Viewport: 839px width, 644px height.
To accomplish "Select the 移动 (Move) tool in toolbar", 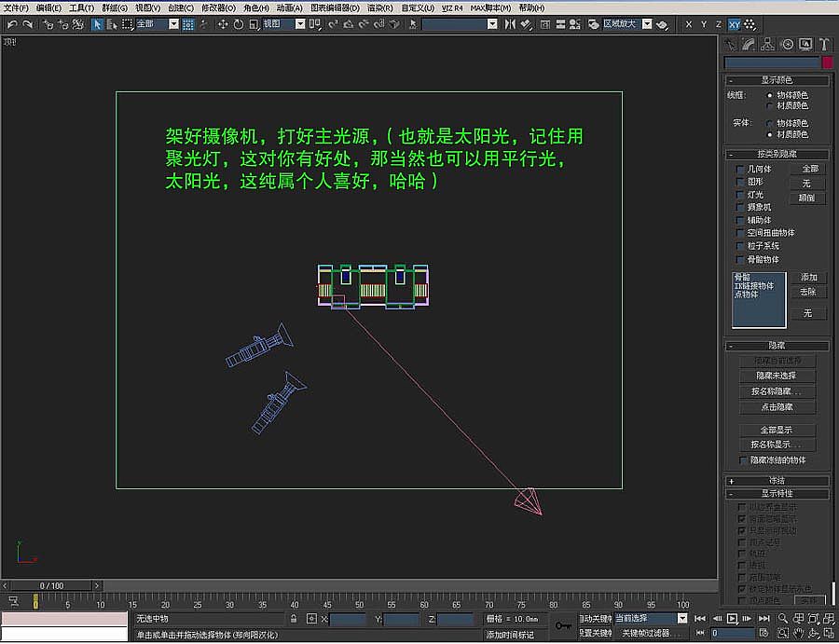I will (221, 25).
